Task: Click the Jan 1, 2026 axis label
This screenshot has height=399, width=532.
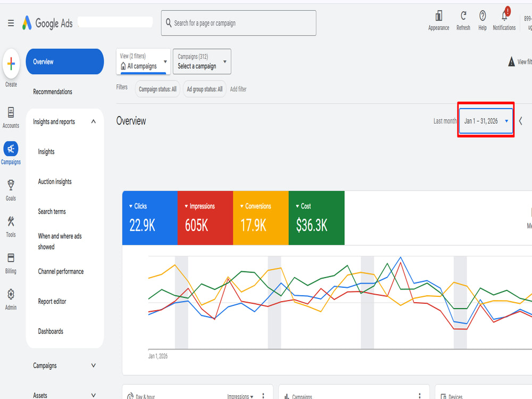Action: [x=158, y=356]
